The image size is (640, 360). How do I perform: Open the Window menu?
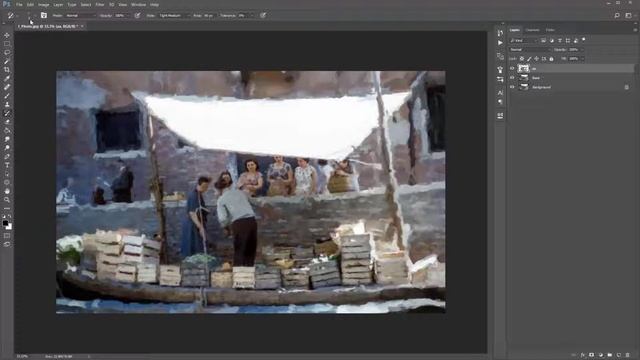[x=138, y=4]
